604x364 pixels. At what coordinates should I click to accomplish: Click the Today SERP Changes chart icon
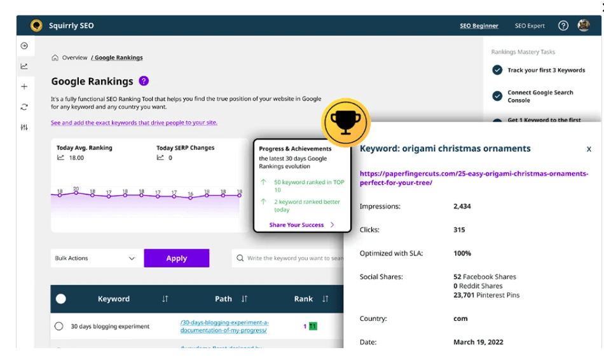point(160,158)
